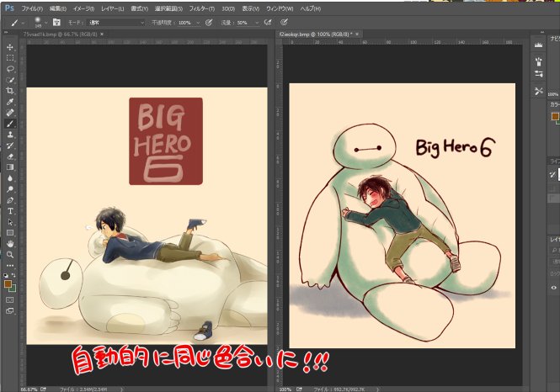
Task: Open the Tool Presets panel icon with crossed tools
Action: [x=539, y=91]
